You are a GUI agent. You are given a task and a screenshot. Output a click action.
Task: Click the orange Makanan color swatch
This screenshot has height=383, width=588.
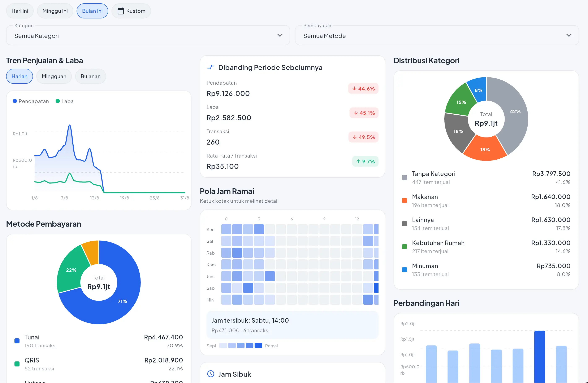click(x=405, y=200)
